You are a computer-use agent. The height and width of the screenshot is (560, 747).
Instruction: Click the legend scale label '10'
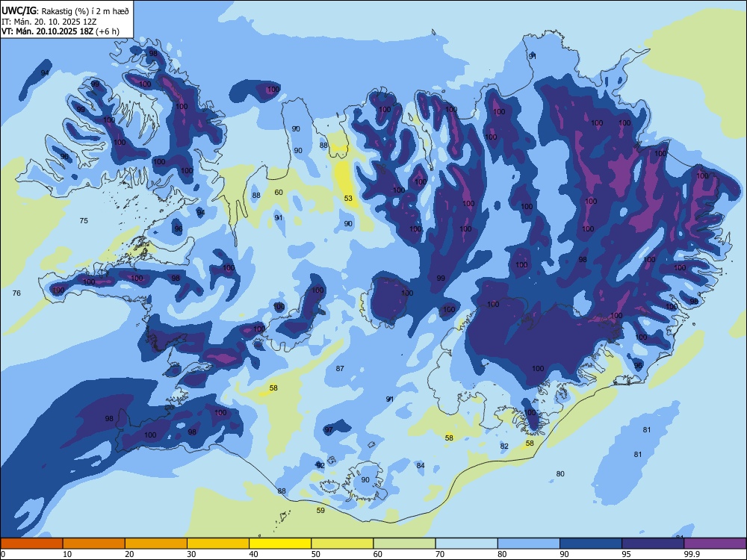tap(67, 554)
